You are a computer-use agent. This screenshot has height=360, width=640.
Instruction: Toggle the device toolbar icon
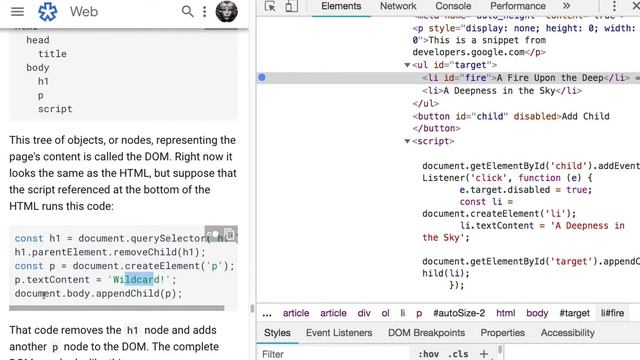[291, 6]
